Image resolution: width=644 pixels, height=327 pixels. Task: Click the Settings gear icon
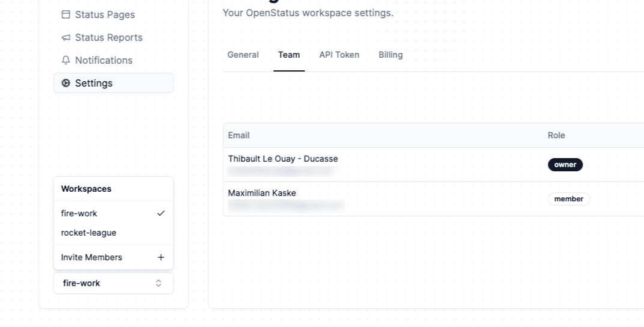tap(66, 83)
